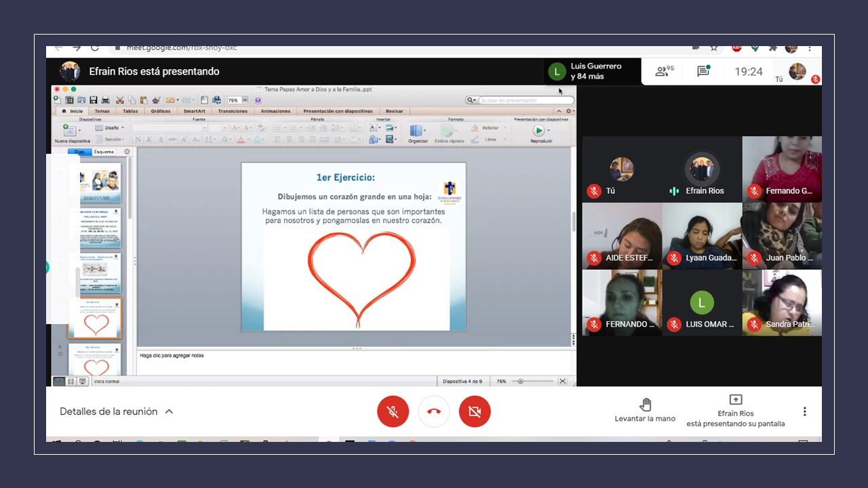Click the red hang up call button
The height and width of the screenshot is (488, 868).
click(x=434, y=411)
